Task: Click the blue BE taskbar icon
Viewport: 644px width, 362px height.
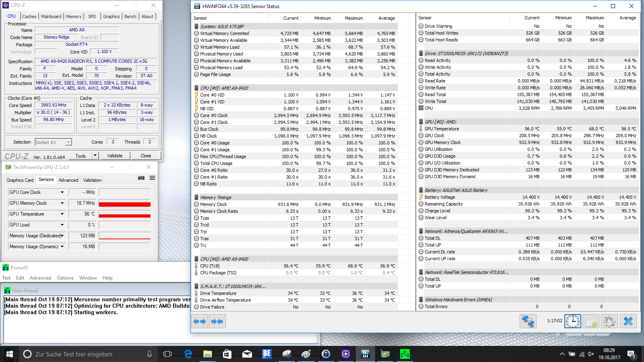Action: [x=266, y=354]
